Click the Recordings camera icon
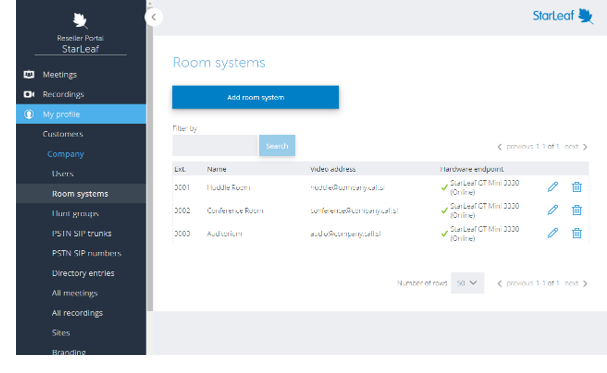The height and width of the screenshot is (373, 607). pyautogui.click(x=29, y=94)
